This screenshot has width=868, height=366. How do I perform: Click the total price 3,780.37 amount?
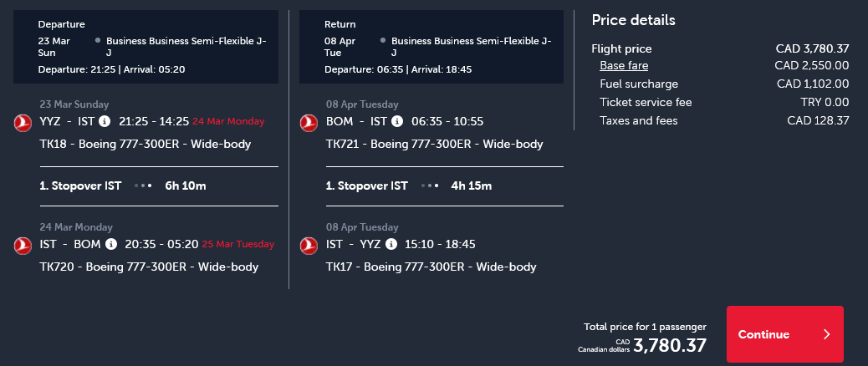pos(670,345)
